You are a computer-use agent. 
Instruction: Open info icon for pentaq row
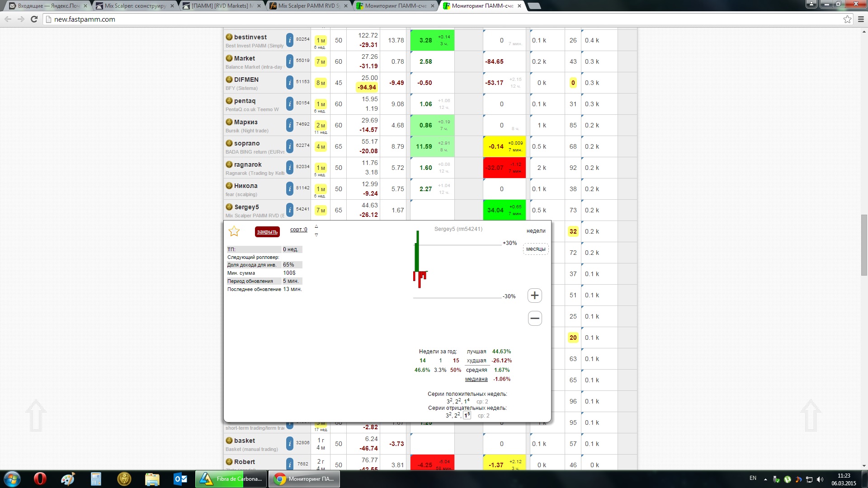290,104
